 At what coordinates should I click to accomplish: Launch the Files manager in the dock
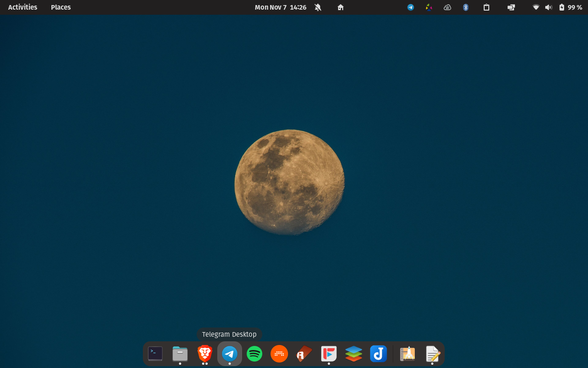(x=180, y=354)
